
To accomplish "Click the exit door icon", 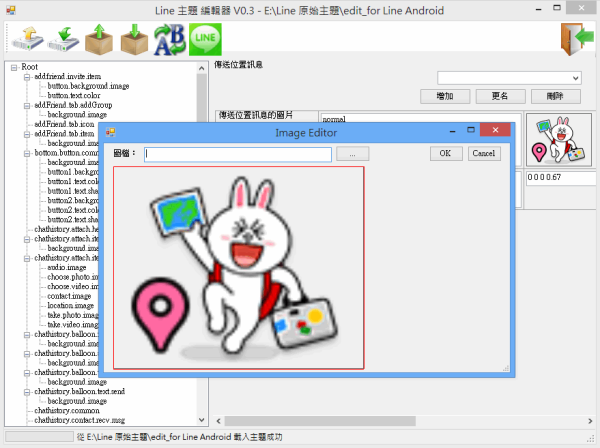I will tap(576, 39).
